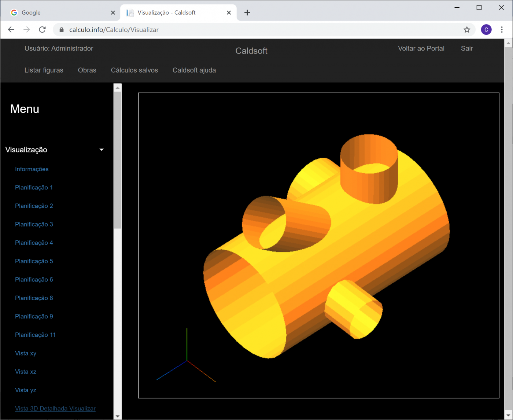Click the browser back arrow icon
The width and height of the screenshot is (513, 420).
[11, 30]
